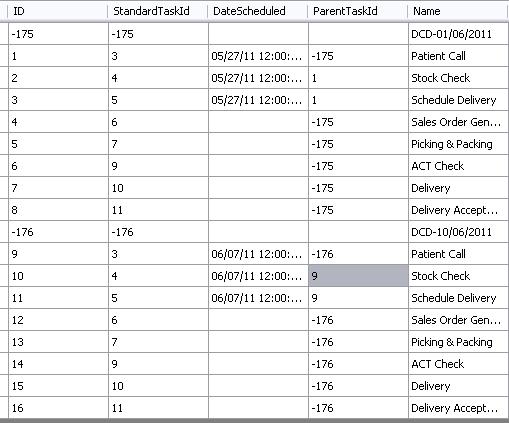
Task: Select the highlighted ParentTaskId cell with 9
Action: click(x=358, y=276)
